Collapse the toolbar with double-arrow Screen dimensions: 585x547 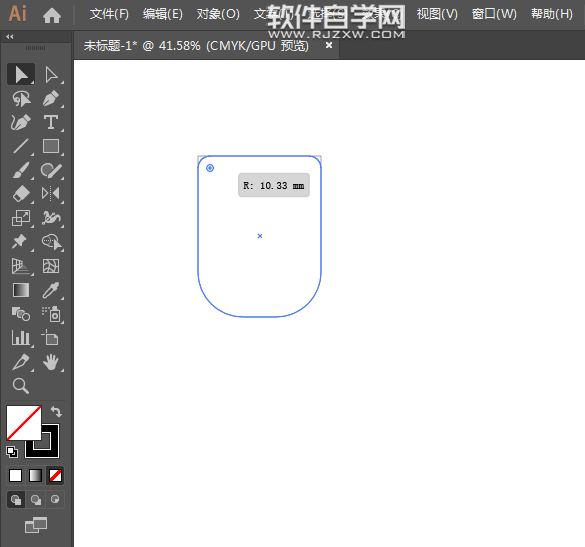(x=10, y=37)
